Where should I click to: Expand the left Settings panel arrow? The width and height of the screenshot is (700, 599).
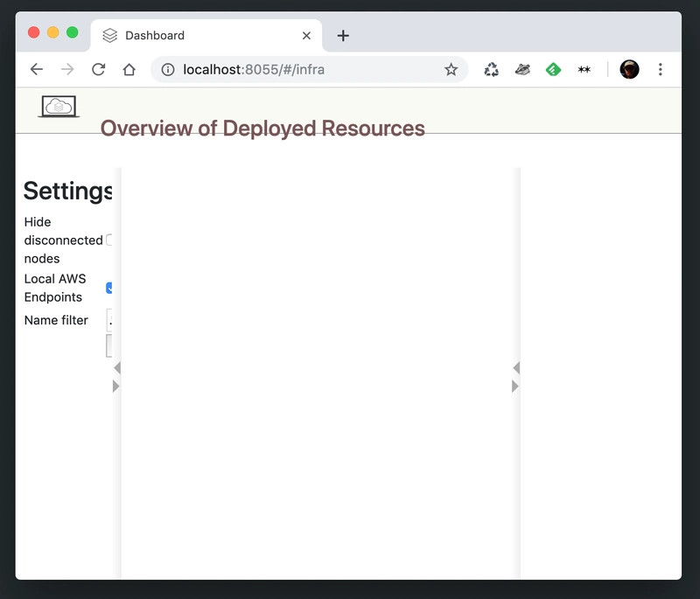[115, 387]
